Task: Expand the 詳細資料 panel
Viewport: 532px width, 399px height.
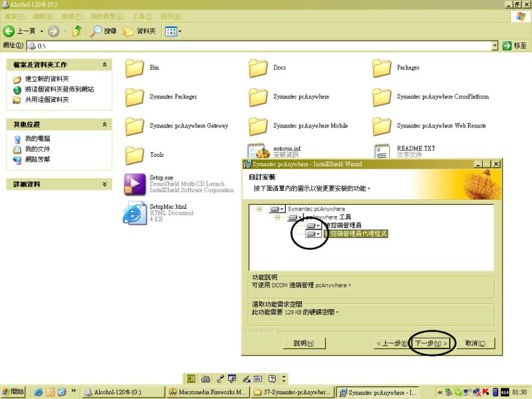Action: [104, 184]
